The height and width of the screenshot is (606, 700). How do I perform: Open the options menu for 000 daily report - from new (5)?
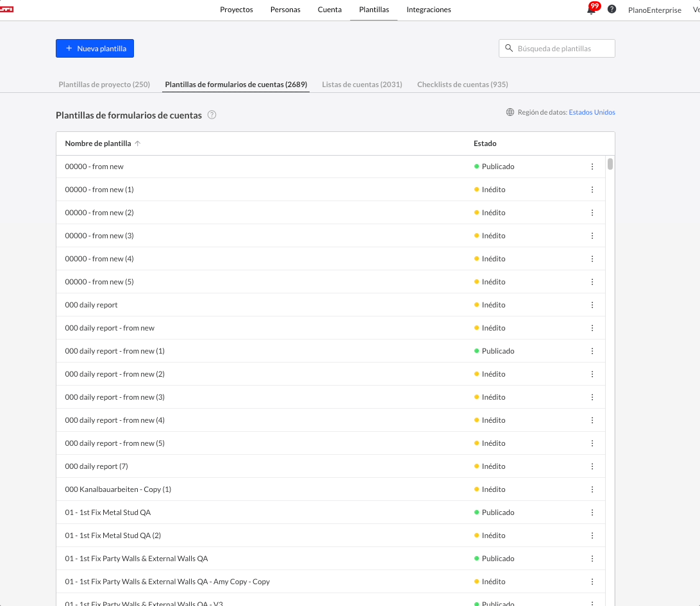point(592,443)
